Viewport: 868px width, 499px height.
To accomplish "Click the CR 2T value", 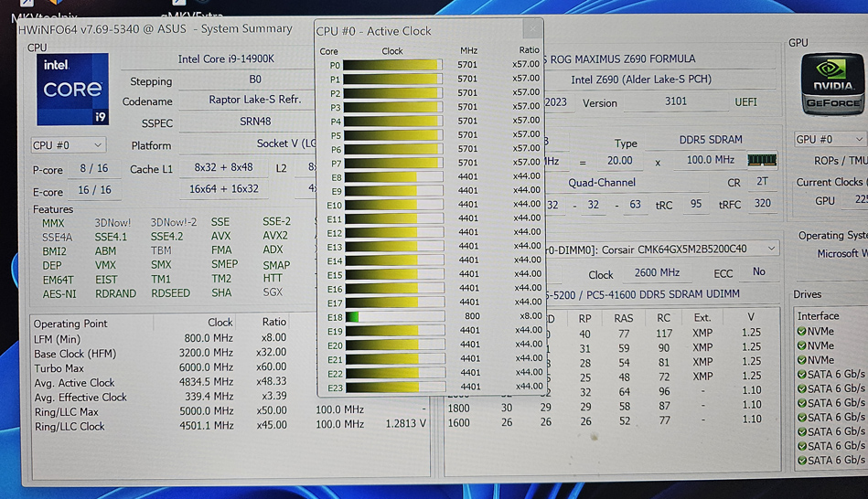I will pos(762,182).
